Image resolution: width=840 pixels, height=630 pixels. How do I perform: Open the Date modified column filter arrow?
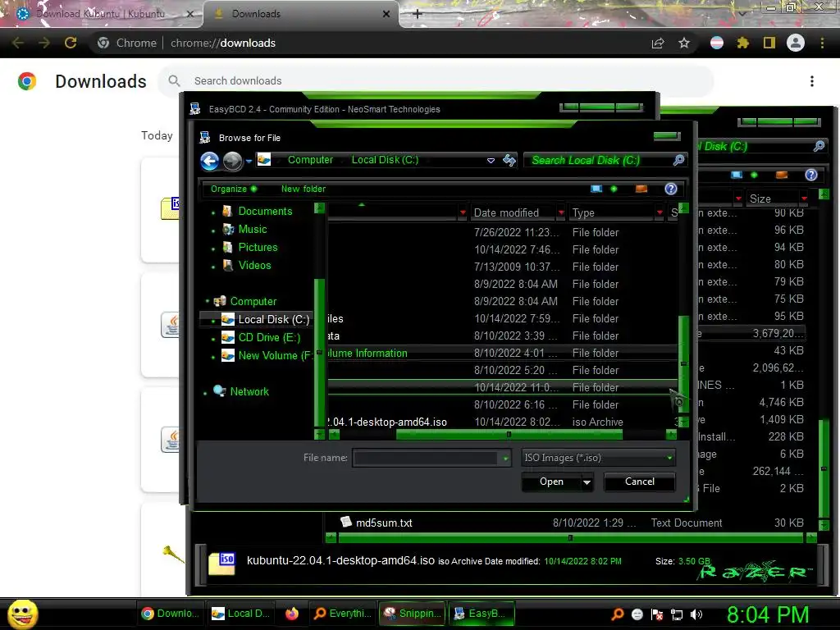click(561, 212)
